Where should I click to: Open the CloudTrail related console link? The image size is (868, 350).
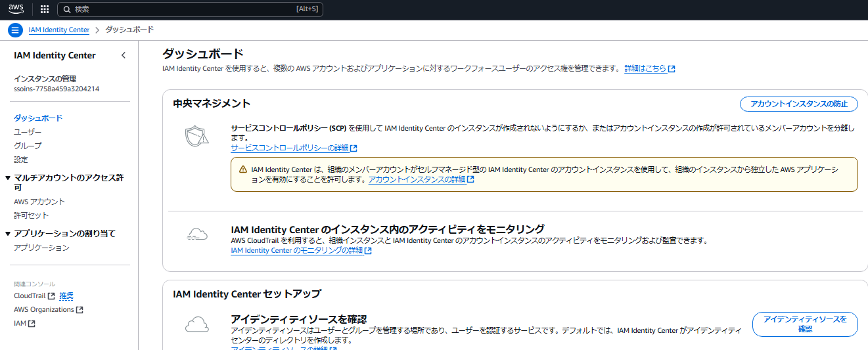(x=30, y=296)
